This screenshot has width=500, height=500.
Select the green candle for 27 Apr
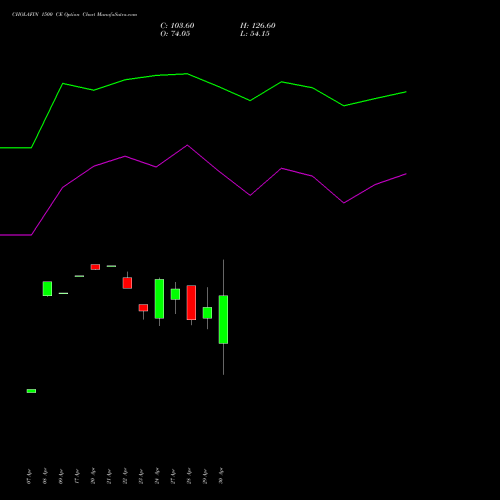tap(175, 294)
